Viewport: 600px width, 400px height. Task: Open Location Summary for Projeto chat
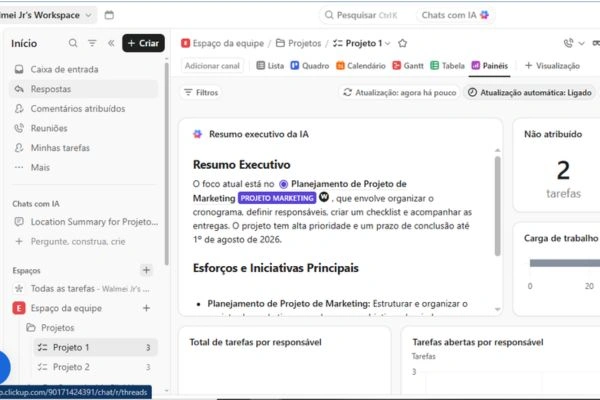pos(85,222)
